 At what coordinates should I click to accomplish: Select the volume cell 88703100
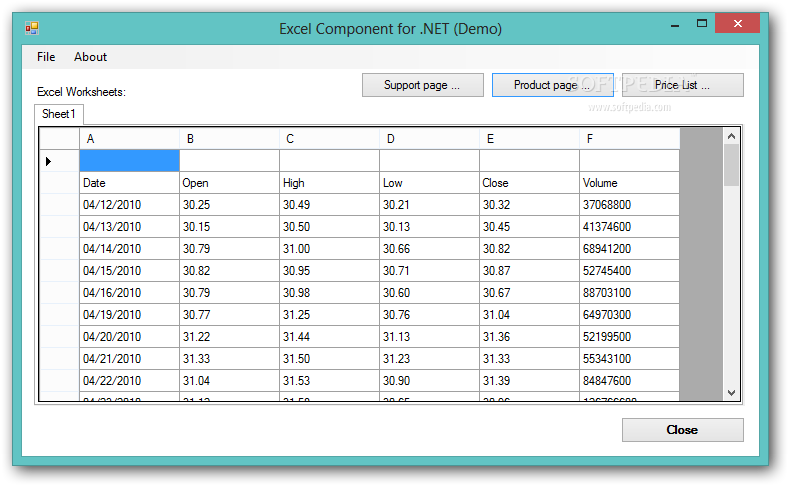click(629, 293)
